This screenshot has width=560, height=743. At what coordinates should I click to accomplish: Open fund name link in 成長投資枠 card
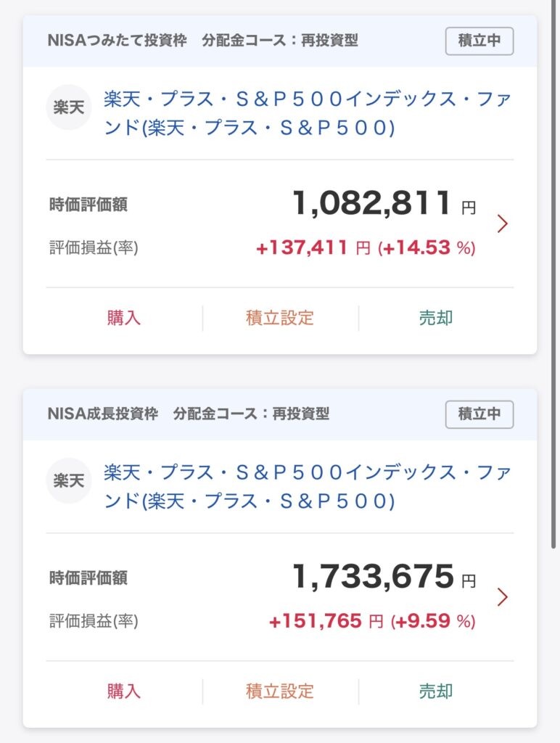307,486
